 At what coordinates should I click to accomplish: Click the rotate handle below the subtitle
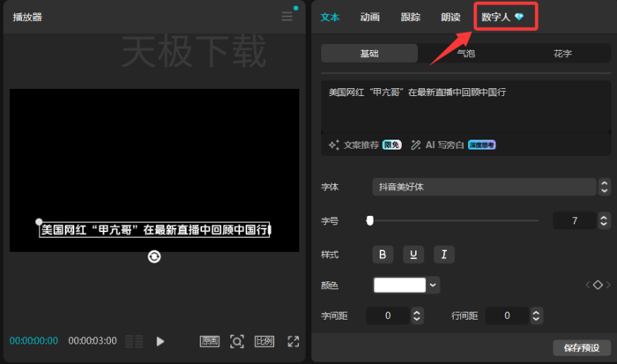click(x=154, y=256)
